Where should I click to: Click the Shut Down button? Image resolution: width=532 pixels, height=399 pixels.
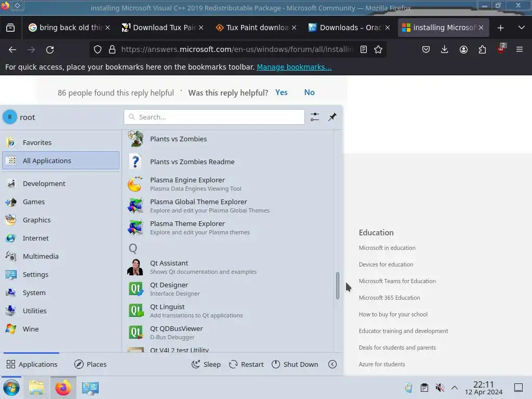[295, 364]
